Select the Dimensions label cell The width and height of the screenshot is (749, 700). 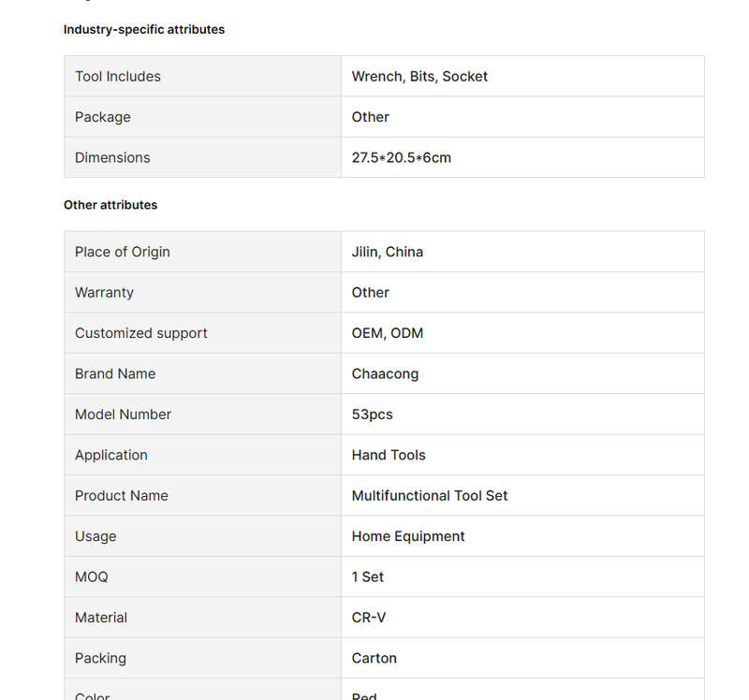pos(203,157)
